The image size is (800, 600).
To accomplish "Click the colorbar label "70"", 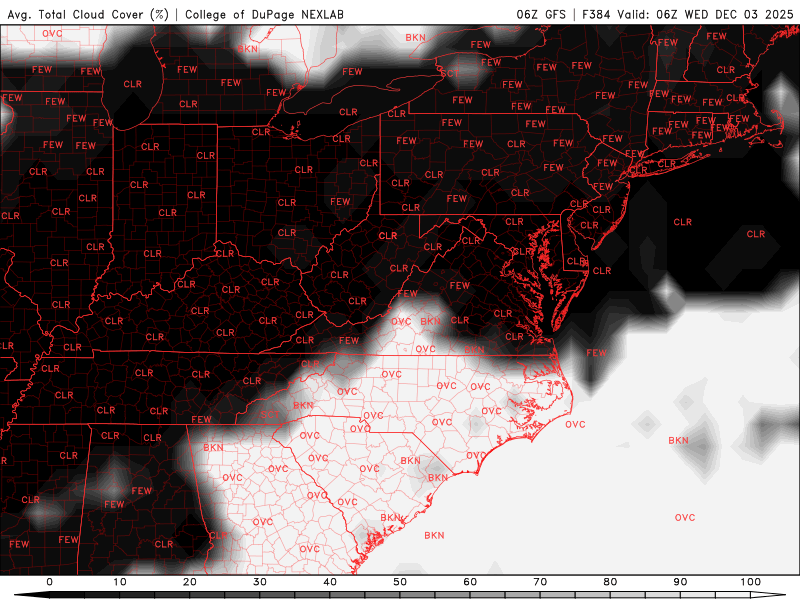I will pyautogui.click(x=540, y=582).
